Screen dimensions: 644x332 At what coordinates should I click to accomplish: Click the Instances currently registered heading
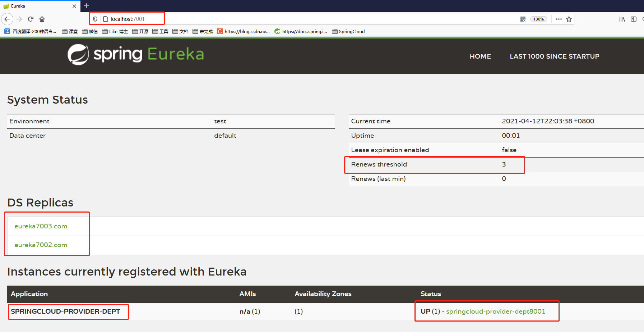tap(127, 272)
